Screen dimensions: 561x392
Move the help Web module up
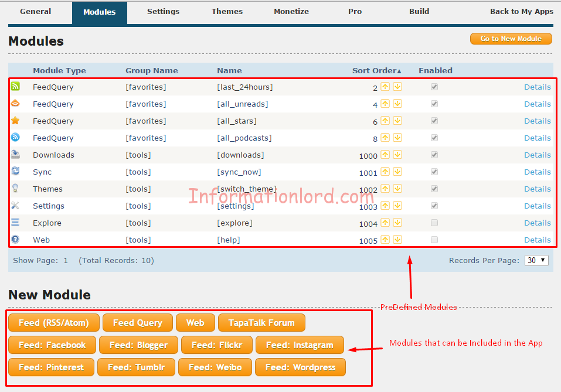(385, 240)
